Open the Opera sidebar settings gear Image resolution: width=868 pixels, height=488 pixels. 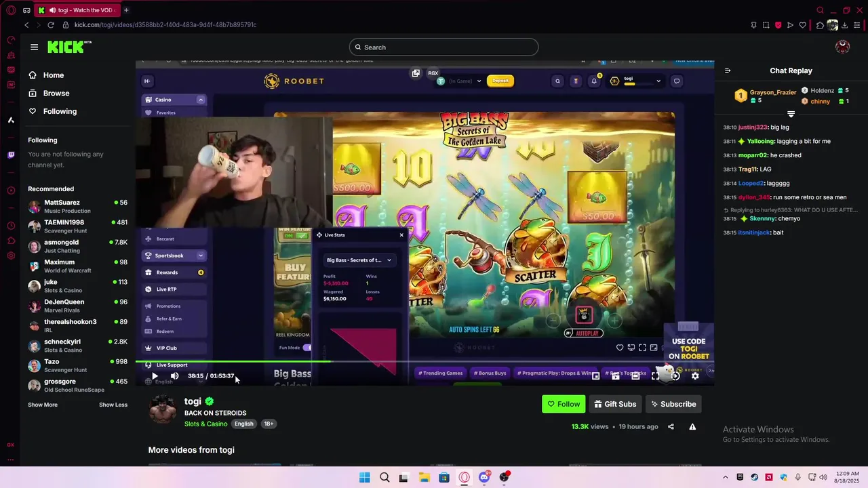click(x=11, y=256)
